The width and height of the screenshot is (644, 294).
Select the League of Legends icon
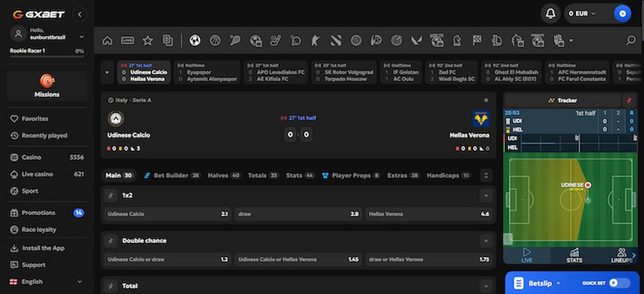coord(497,40)
